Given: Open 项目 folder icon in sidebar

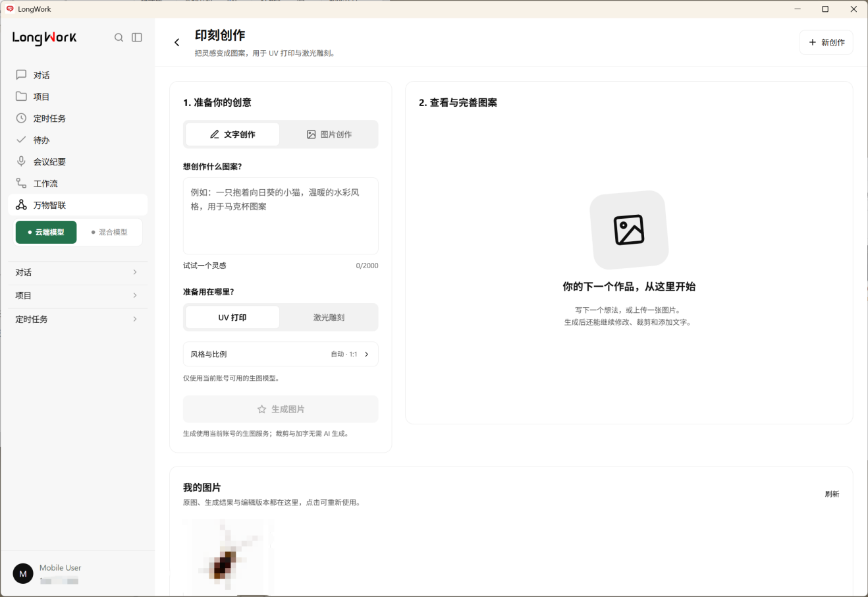Looking at the screenshot, I should [21, 96].
